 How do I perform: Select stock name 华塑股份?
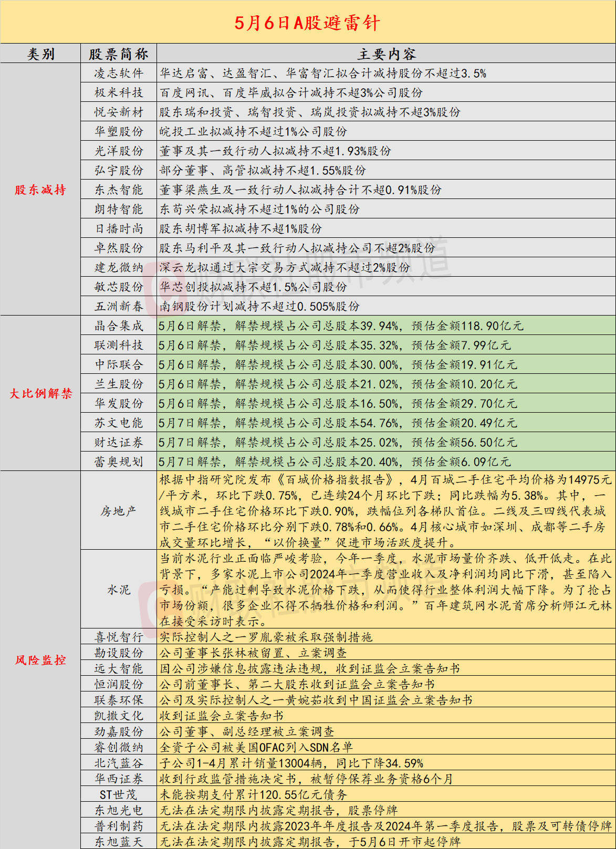119,132
